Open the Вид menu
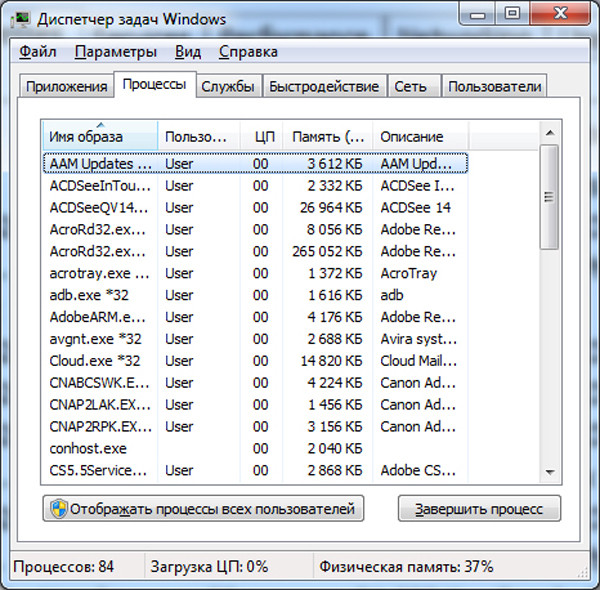600x590 pixels. coord(187,51)
